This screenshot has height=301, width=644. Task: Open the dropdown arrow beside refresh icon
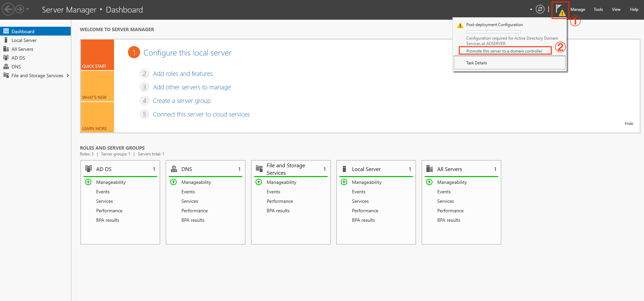click(531, 9)
